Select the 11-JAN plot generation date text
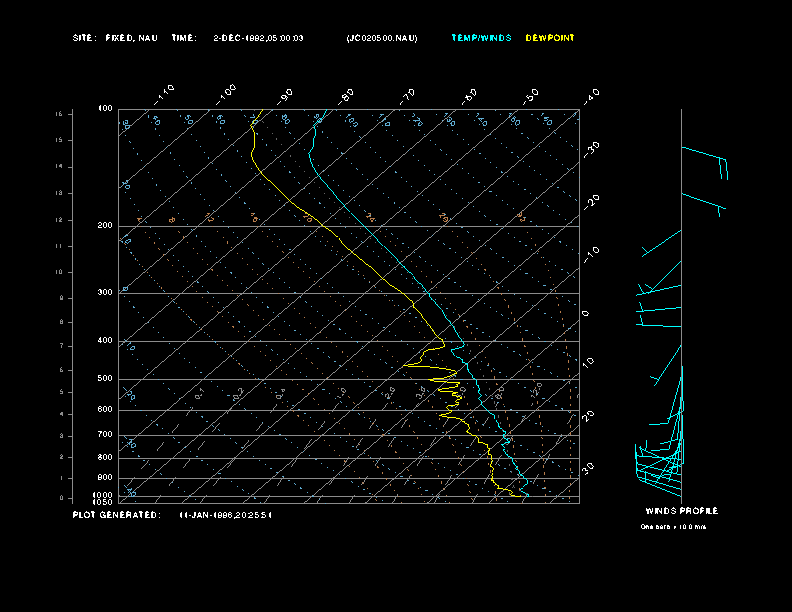 (225, 515)
